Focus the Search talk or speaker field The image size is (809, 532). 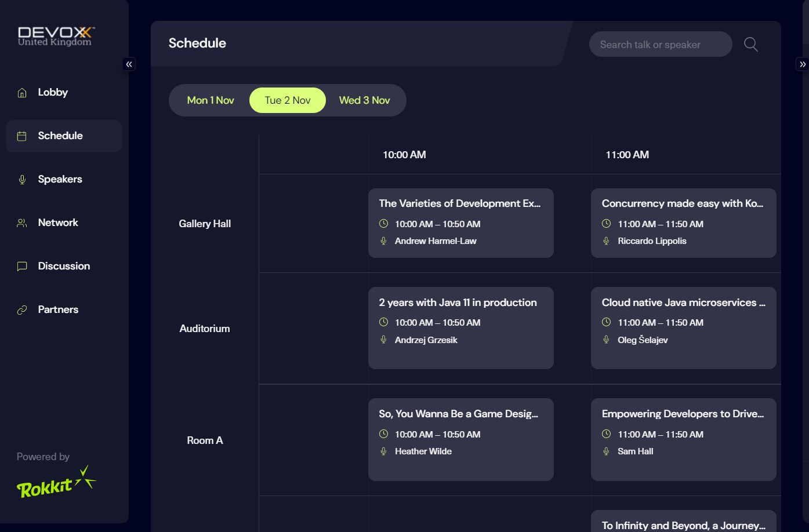(660, 45)
